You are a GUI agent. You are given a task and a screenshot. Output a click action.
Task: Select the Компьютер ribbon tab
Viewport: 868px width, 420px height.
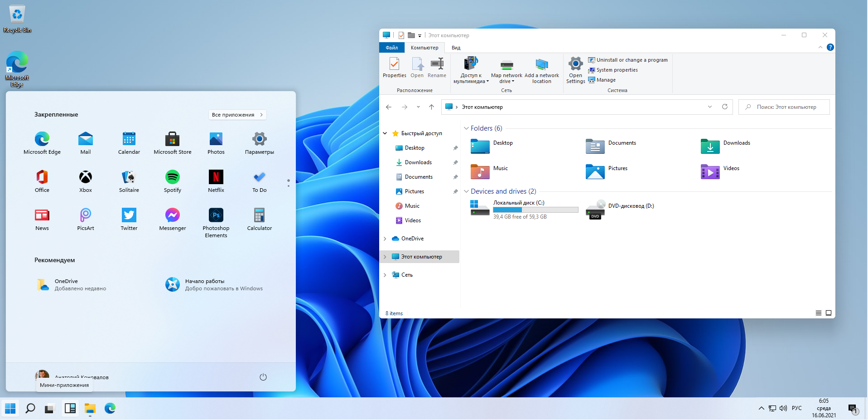point(424,48)
